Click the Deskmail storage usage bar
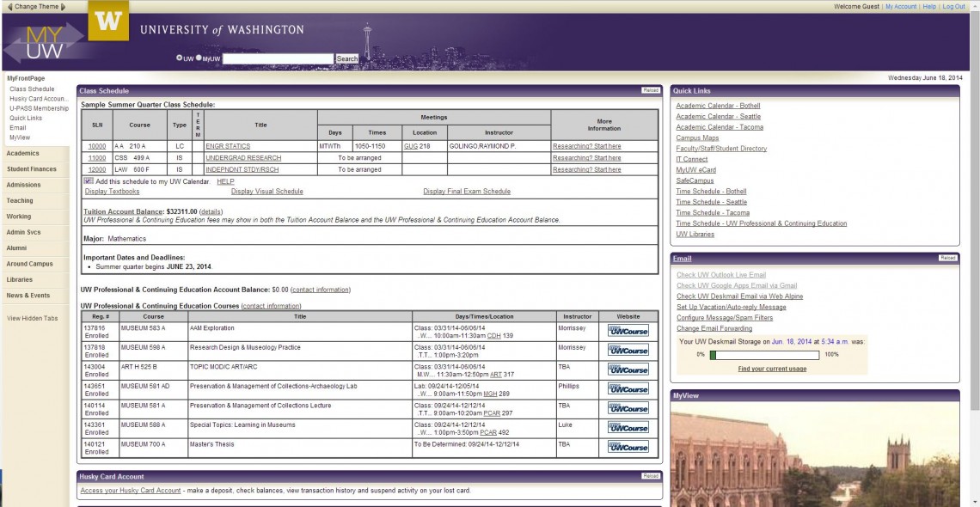Screen dimensions: 980x507 pos(764,355)
